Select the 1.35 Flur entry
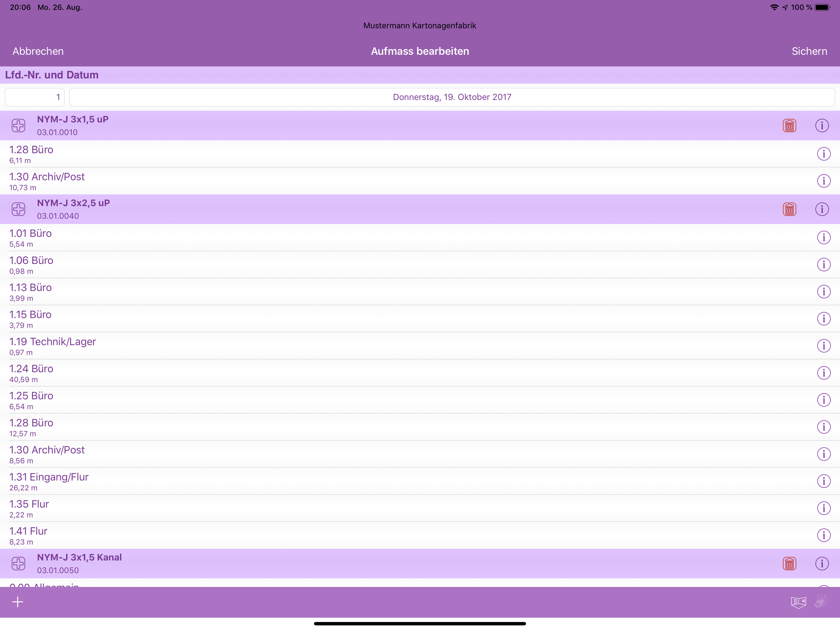Viewport: 840px width, 630px height. point(420,508)
